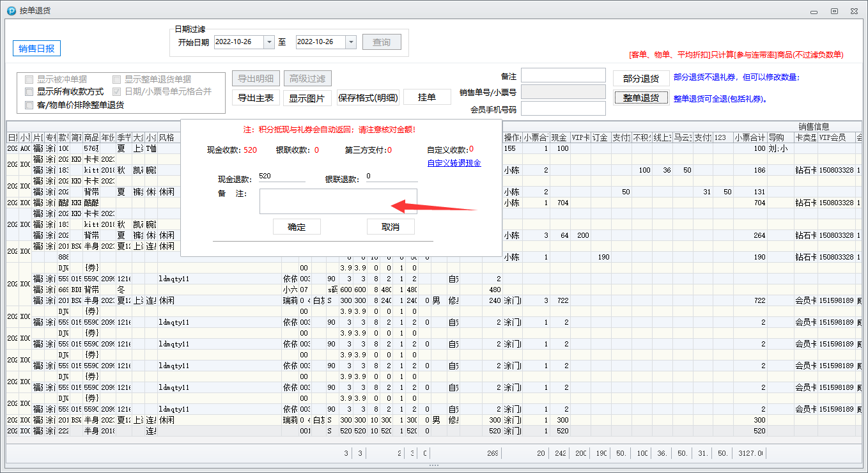
Task: Click the footer sum 3127.0
Action: [750, 453]
